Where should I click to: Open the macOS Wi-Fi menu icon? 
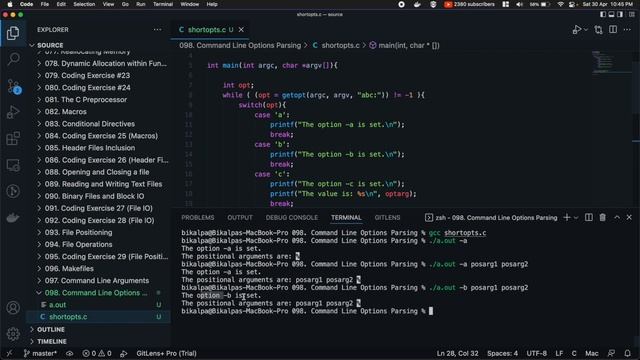tap(560, 4)
